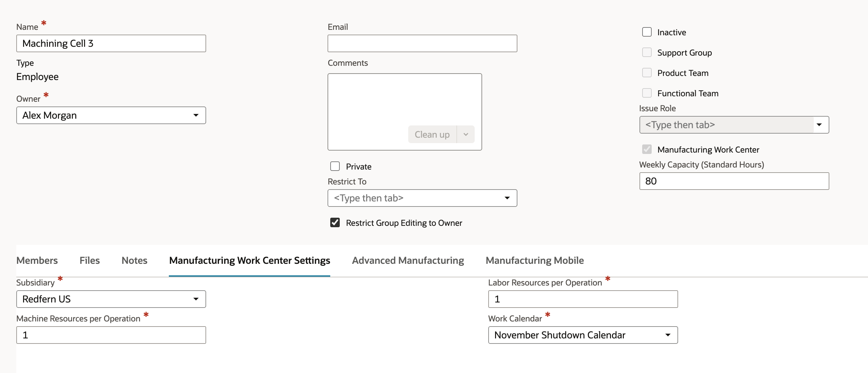Click the Employee type value text
The height and width of the screenshot is (373, 868).
coord(37,77)
